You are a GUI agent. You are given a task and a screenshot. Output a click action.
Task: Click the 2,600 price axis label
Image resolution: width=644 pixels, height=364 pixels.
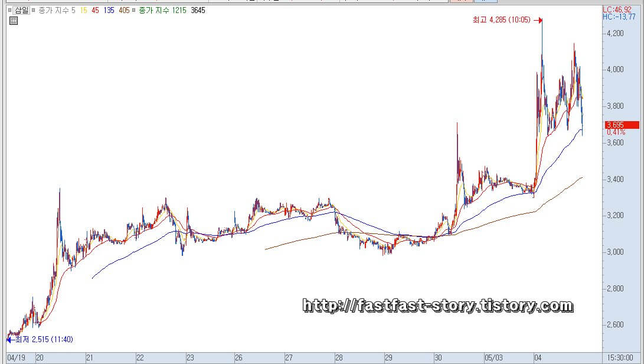[615, 325]
